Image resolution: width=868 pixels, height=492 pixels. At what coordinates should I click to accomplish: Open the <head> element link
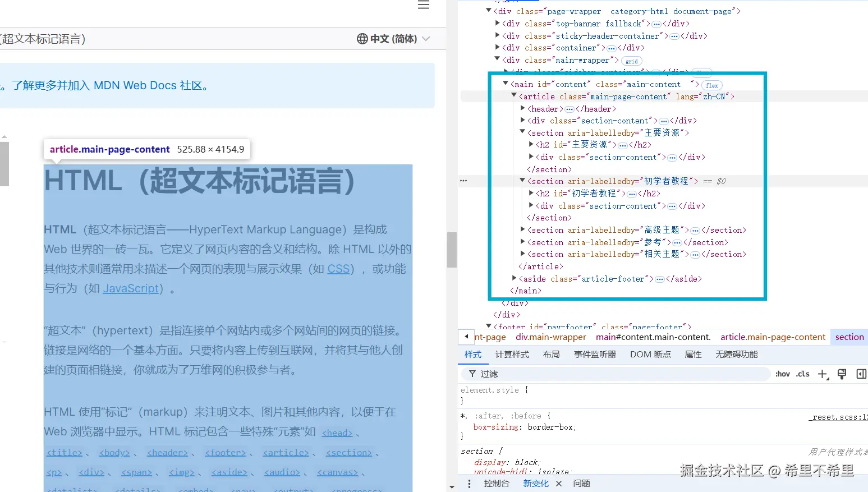pyautogui.click(x=337, y=433)
